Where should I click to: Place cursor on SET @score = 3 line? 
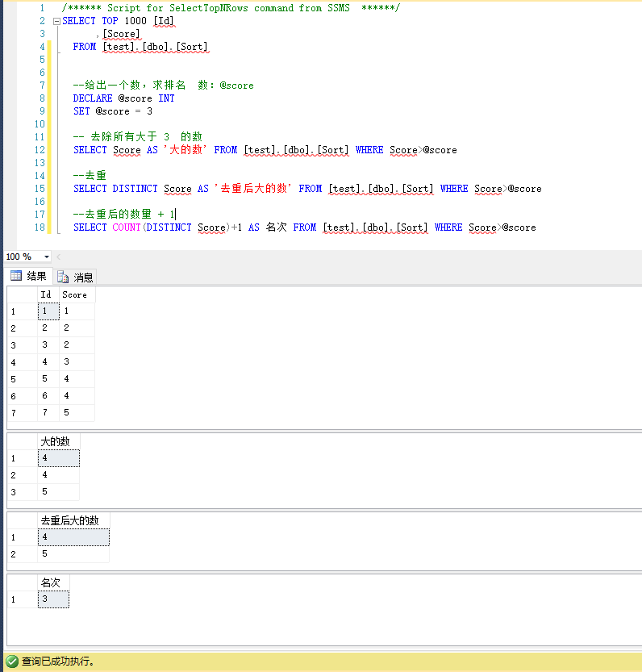[113, 111]
